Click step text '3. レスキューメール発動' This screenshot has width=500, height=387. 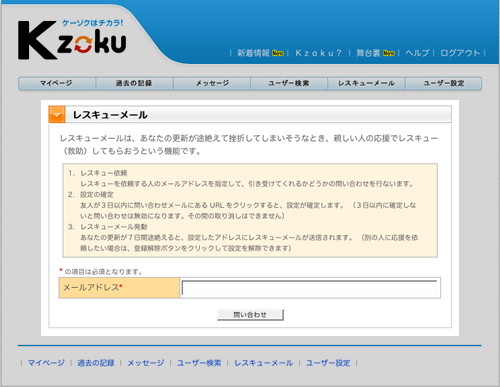click(x=108, y=227)
